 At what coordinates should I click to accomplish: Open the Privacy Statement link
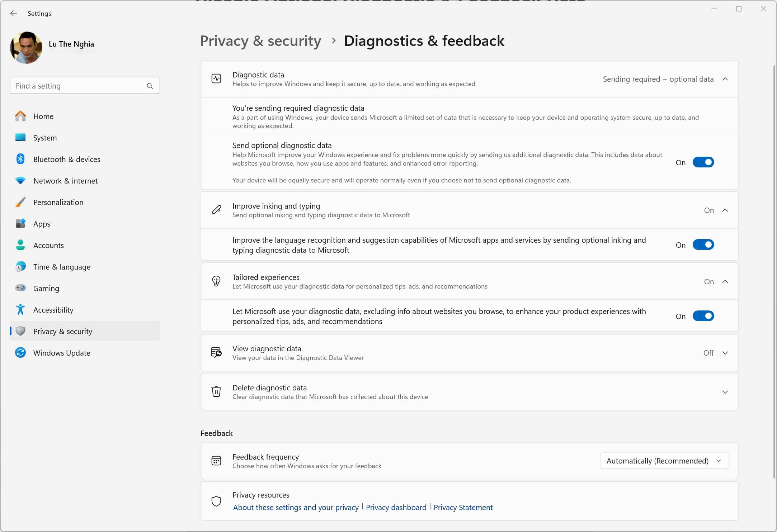[x=463, y=507]
